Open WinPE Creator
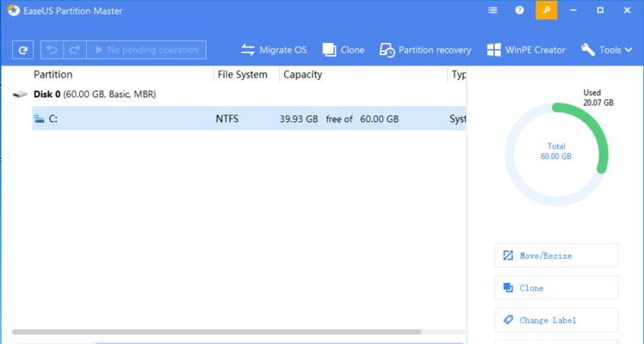This screenshot has width=644, height=344. (x=526, y=50)
